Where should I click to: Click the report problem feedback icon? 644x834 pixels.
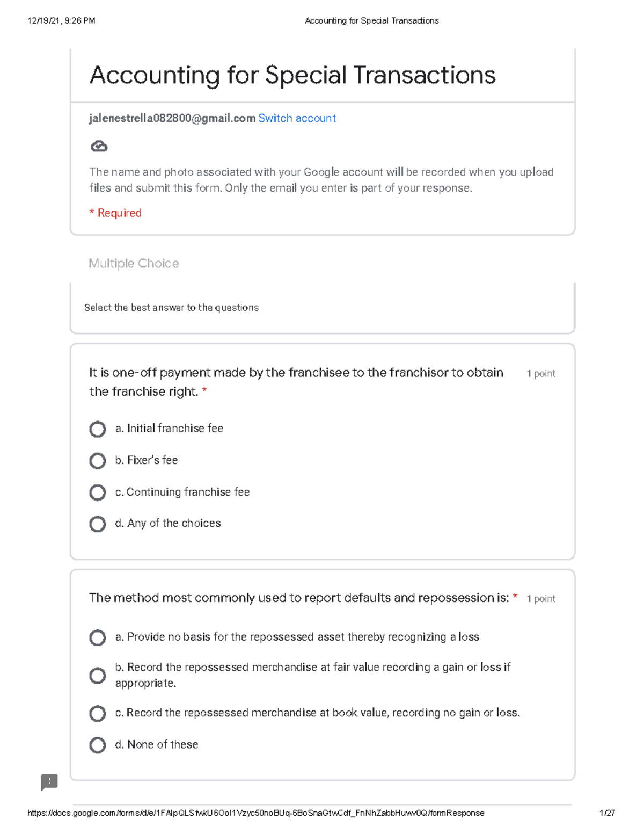(x=49, y=782)
